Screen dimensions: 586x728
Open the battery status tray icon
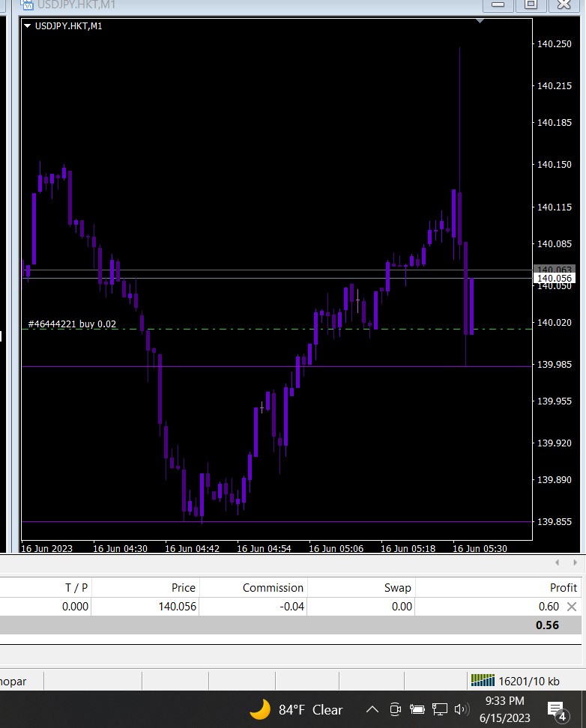coord(417,709)
